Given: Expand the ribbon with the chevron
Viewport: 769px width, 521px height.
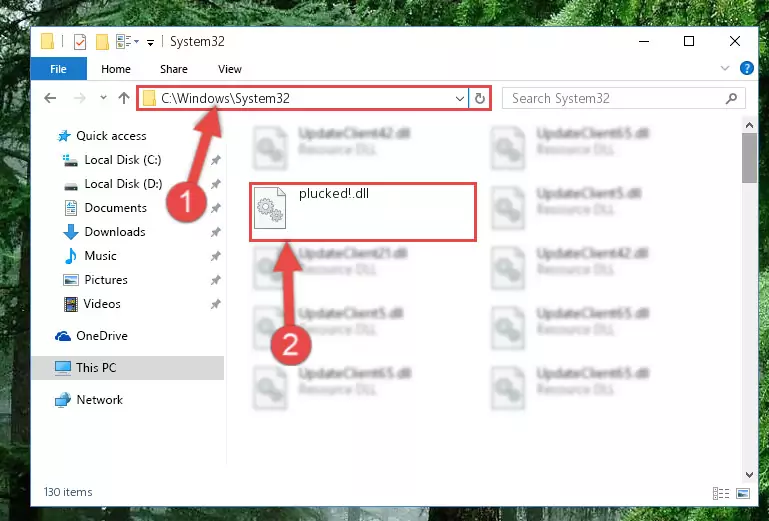Looking at the screenshot, I should pos(724,68).
